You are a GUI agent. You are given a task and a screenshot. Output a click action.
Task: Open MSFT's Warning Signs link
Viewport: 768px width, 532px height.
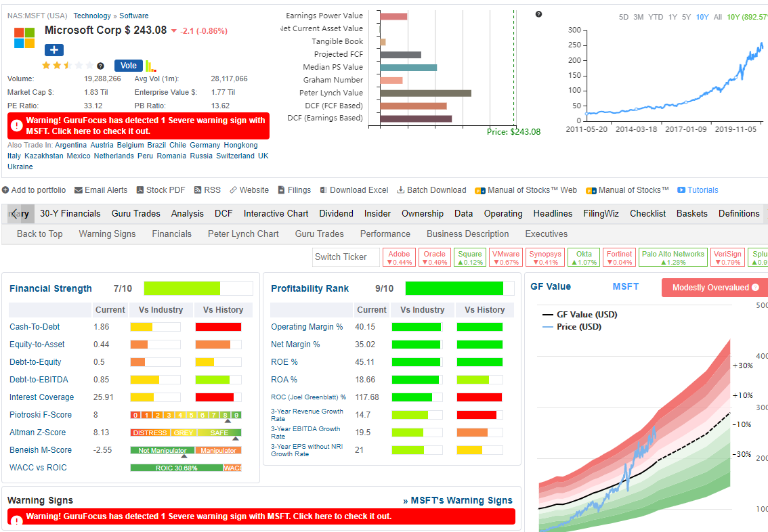457,500
